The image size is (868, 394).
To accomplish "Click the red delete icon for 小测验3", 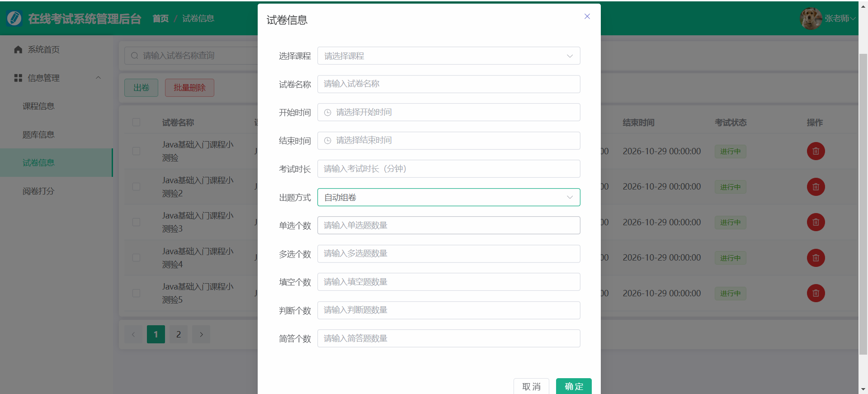I will coord(816,222).
